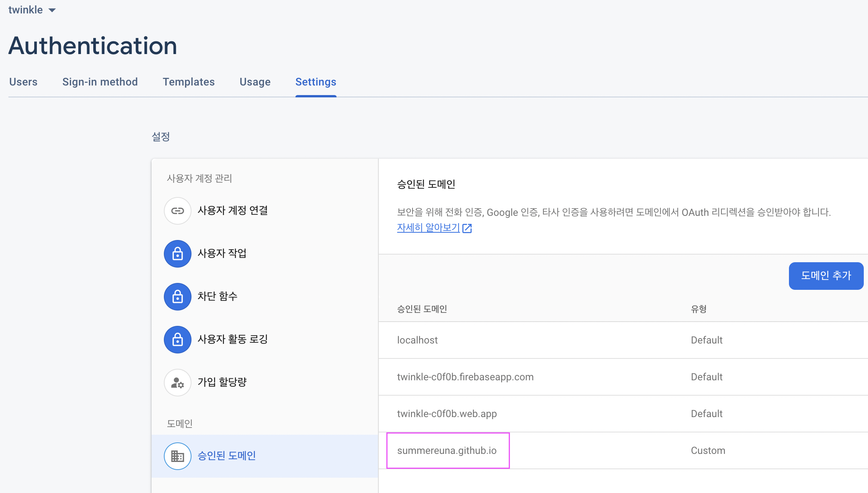Click the building icon for 승인된 도메인
The image size is (868, 493).
(x=177, y=456)
